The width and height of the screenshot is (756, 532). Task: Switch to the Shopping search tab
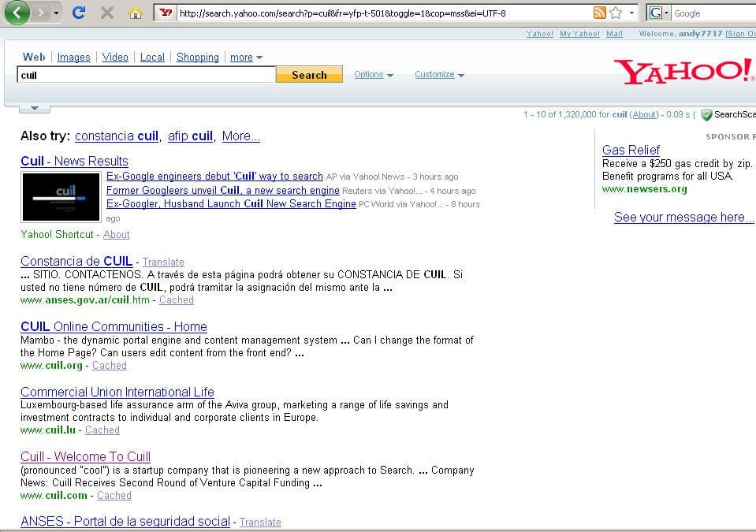[198, 58]
